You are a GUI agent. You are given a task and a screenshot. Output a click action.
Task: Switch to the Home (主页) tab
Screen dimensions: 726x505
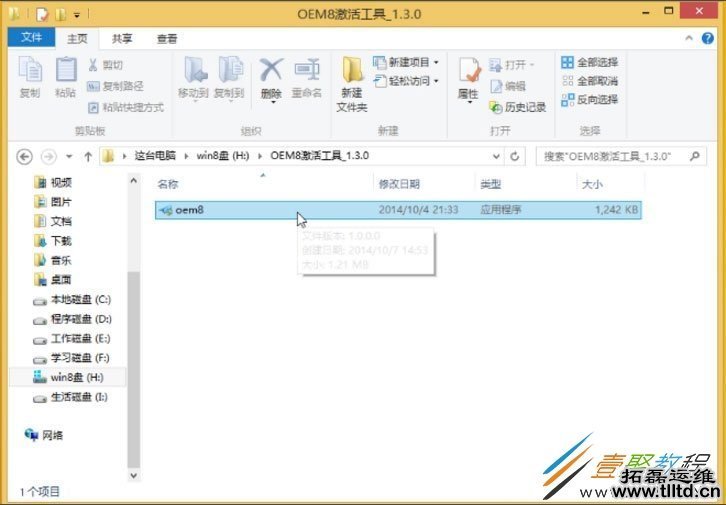[x=77, y=39]
